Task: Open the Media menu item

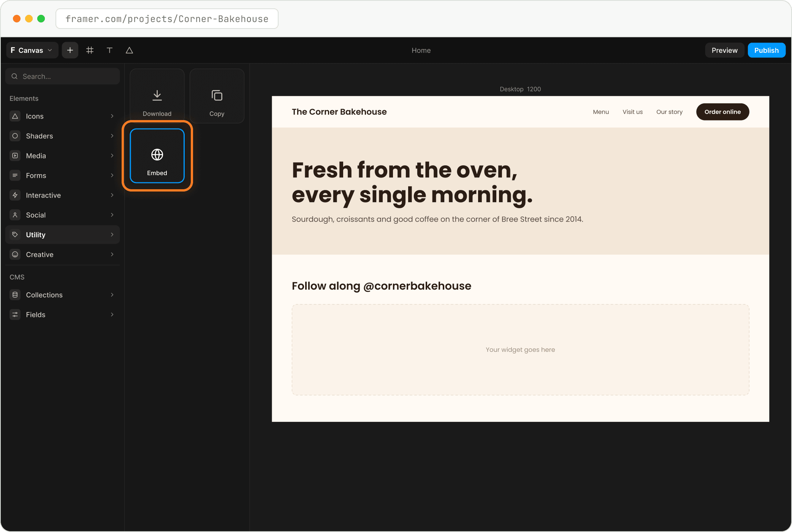Action: (63, 156)
